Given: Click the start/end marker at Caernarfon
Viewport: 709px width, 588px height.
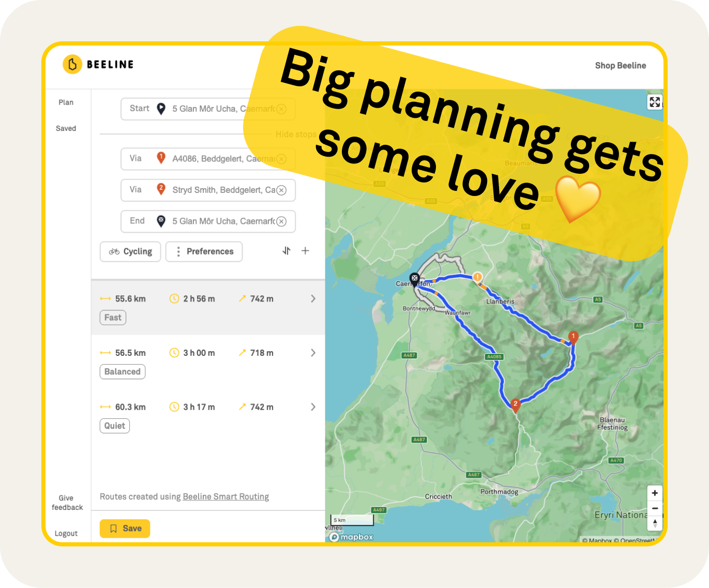Looking at the screenshot, I should click(x=414, y=279).
